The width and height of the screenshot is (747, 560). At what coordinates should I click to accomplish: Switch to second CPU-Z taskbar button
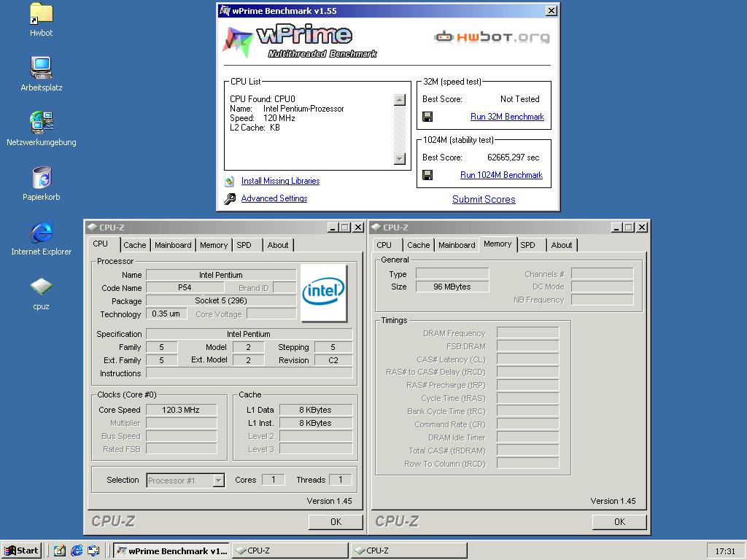pyautogui.click(x=409, y=551)
